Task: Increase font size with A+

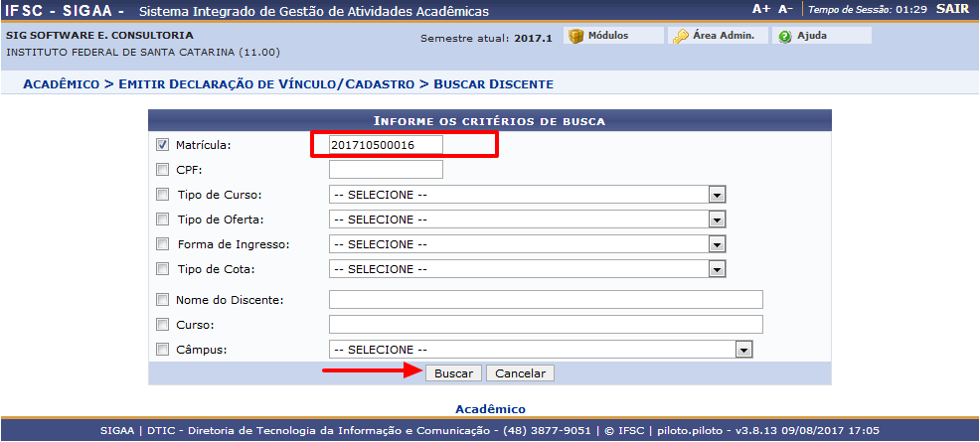Action: coord(761,9)
